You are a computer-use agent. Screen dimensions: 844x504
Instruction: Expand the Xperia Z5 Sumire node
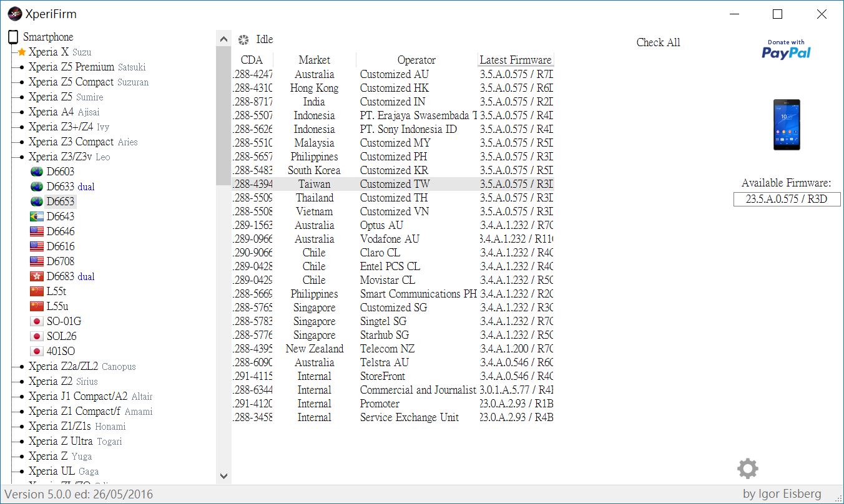(x=22, y=97)
